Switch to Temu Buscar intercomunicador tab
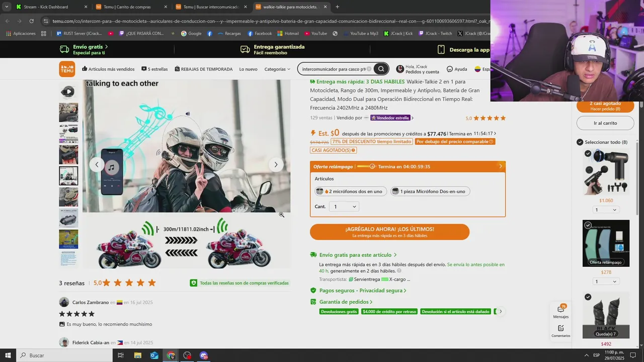644x362 pixels. [x=211, y=7]
